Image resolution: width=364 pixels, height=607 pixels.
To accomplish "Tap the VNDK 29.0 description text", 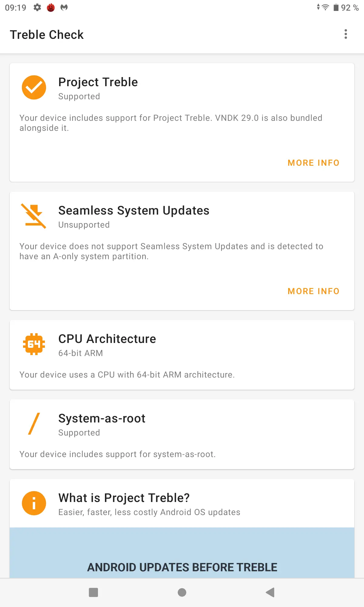I will click(171, 123).
